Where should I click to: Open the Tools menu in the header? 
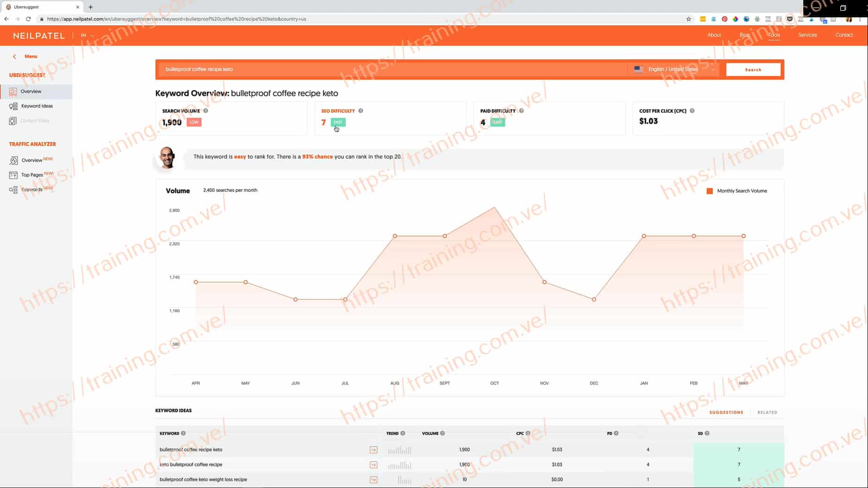(774, 35)
